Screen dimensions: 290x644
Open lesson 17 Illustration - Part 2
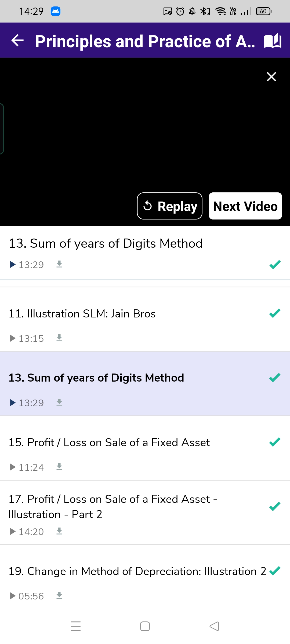tap(113, 507)
